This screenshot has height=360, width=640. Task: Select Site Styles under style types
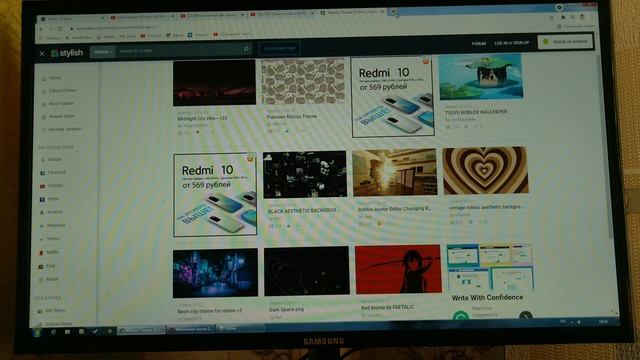(51, 311)
